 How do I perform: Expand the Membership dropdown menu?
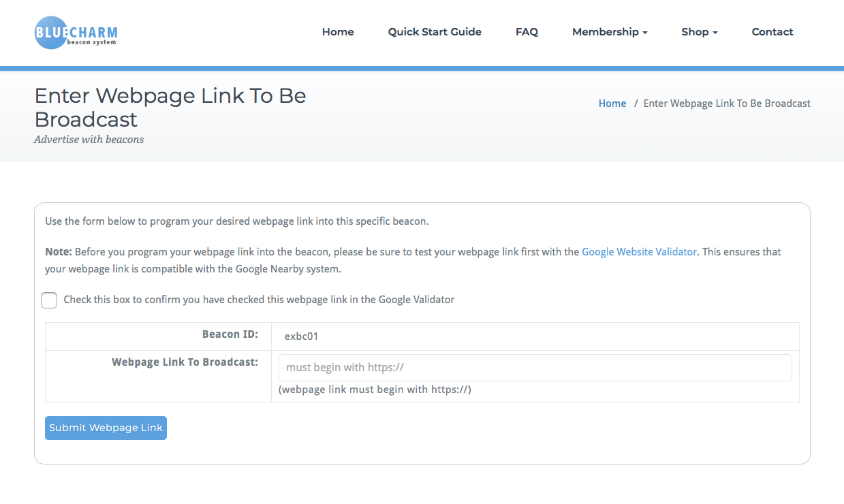[x=610, y=32]
